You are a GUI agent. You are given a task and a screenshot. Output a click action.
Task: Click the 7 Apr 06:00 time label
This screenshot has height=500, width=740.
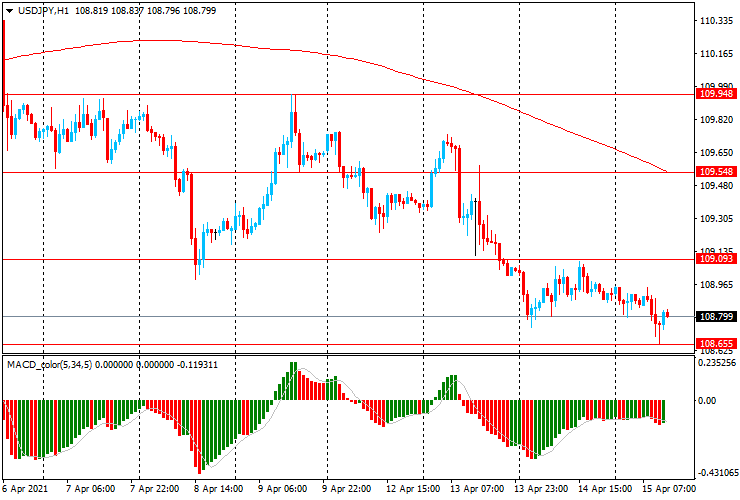pyautogui.click(x=90, y=488)
